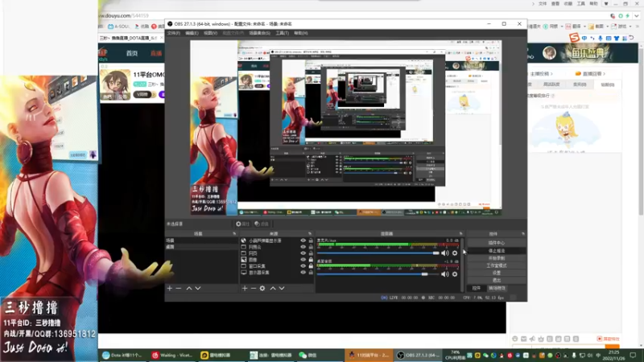Screen dimensions: 644x362
Task: Open OBS 工具(T) menu
Action: click(x=283, y=33)
